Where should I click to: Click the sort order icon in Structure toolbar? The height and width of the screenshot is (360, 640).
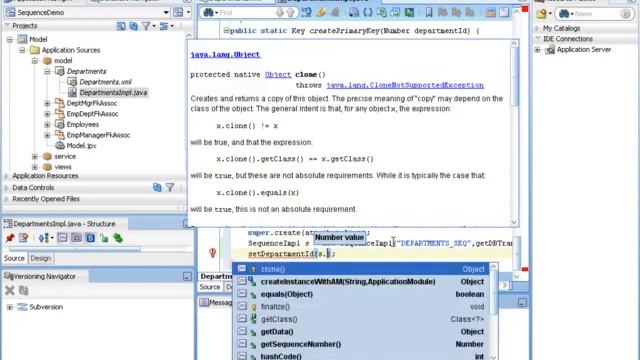[x=44, y=238]
